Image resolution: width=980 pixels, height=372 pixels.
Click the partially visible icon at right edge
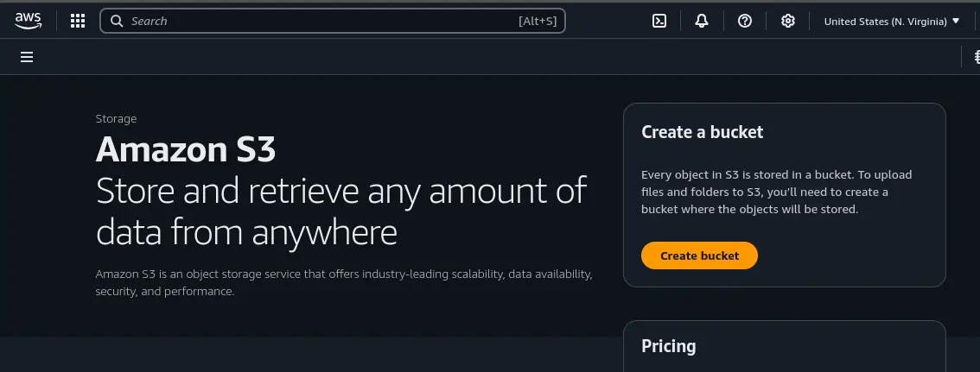coord(976,57)
